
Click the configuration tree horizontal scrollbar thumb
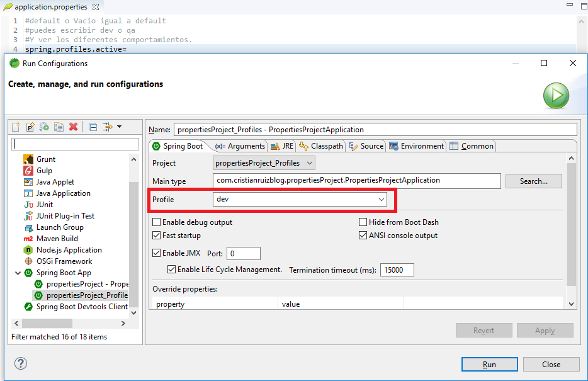[x=47, y=323]
